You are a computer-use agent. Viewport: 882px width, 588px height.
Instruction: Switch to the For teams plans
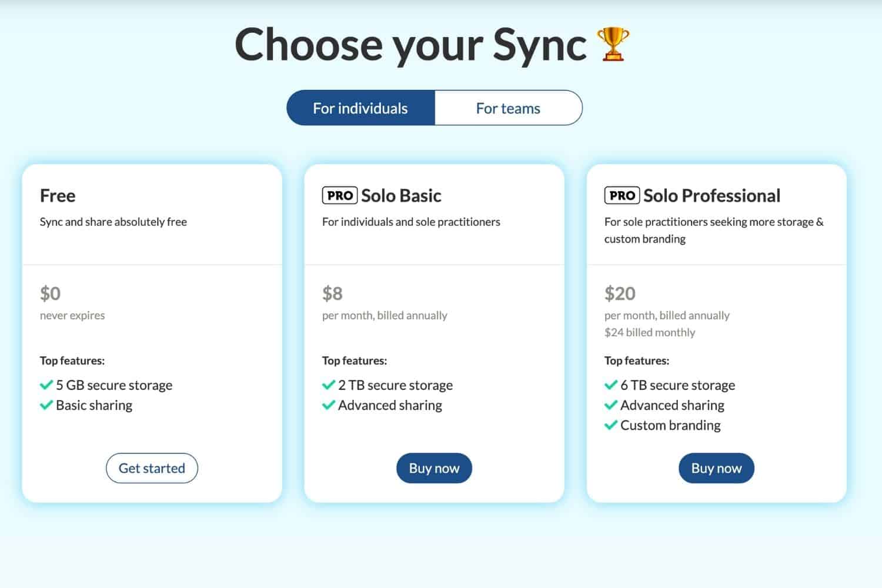[x=508, y=108]
